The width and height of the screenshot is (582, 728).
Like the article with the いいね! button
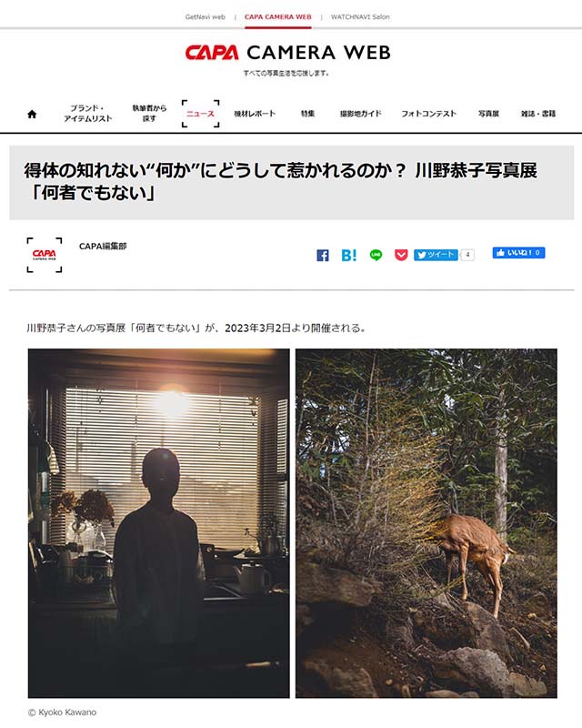[518, 253]
